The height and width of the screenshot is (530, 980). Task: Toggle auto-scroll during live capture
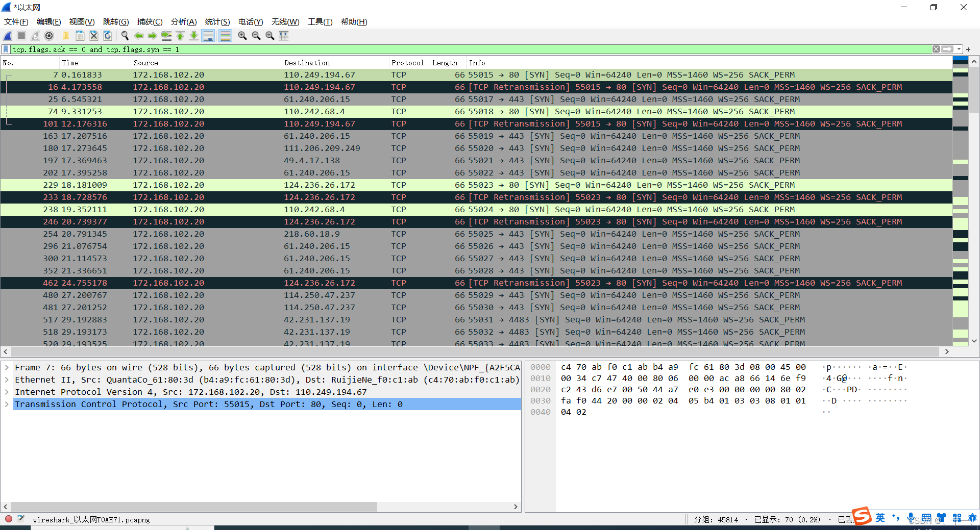tap(208, 36)
